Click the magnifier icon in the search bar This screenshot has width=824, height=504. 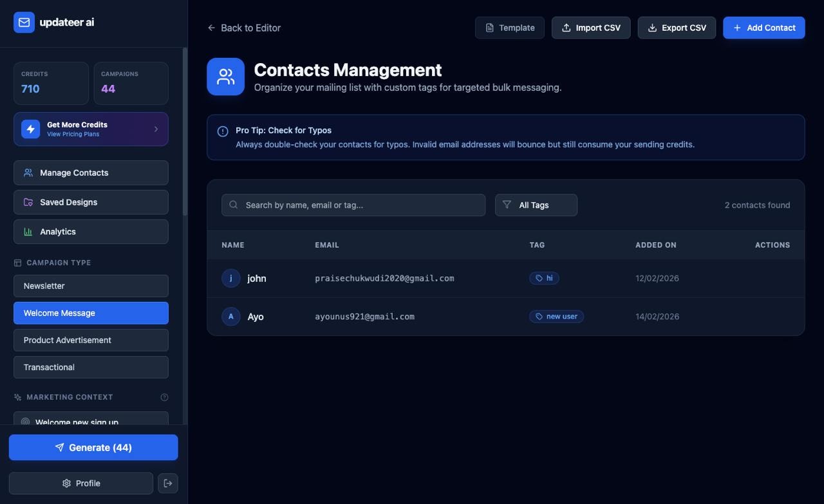point(233,205)
